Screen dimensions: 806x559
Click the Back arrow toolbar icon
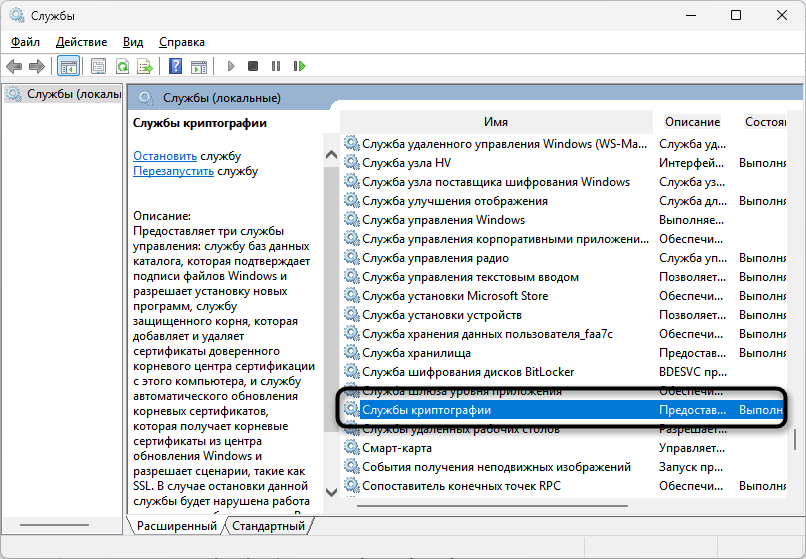coord(14,66)
